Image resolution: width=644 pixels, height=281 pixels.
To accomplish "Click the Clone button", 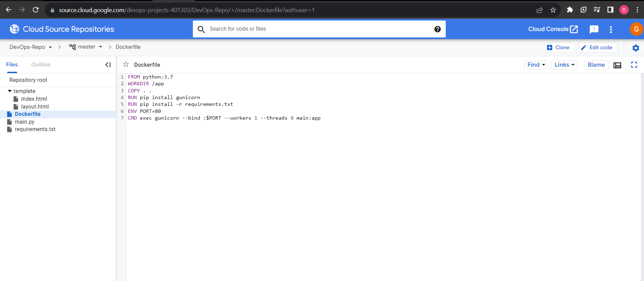I will 559,48.
